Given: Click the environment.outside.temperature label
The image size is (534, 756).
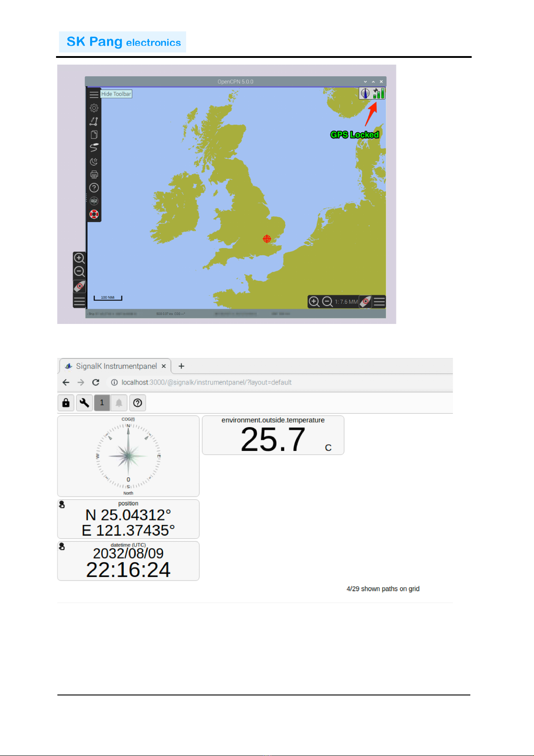Looking at the screenshot, I should (273, 420).
